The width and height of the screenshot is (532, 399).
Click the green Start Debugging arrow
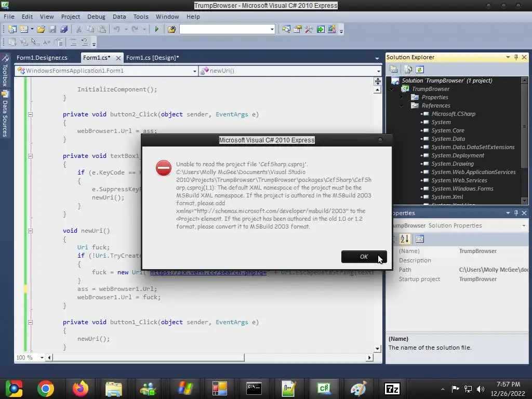pos(156,29)
